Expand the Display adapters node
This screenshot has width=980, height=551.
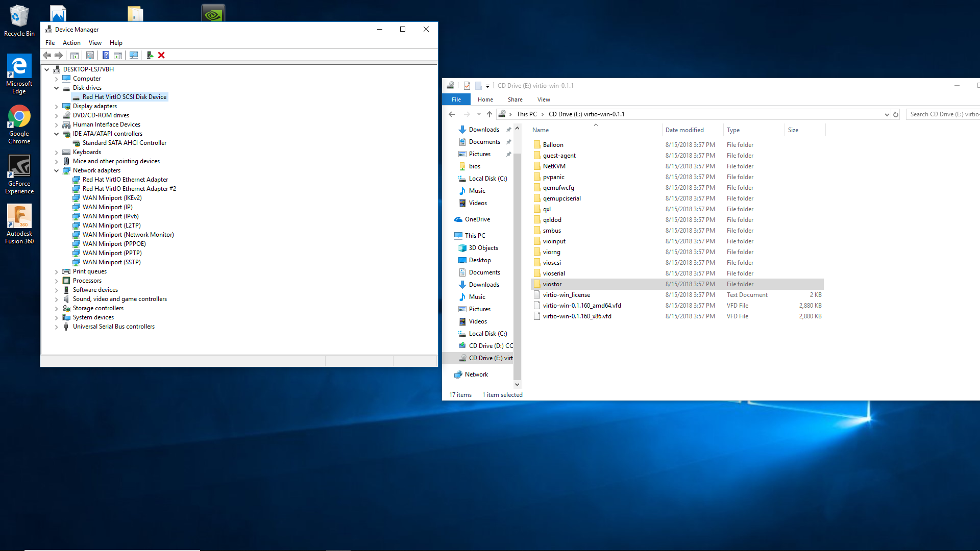tap(57, 106)
